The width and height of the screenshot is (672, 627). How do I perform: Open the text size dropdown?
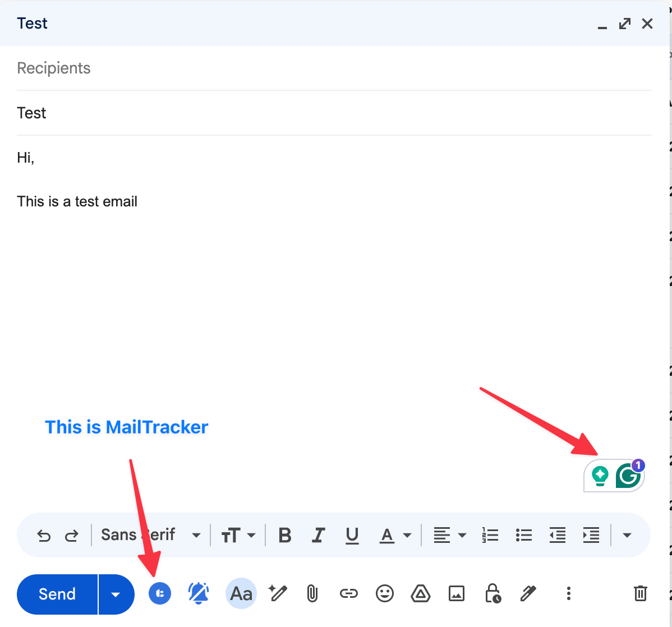238,535
